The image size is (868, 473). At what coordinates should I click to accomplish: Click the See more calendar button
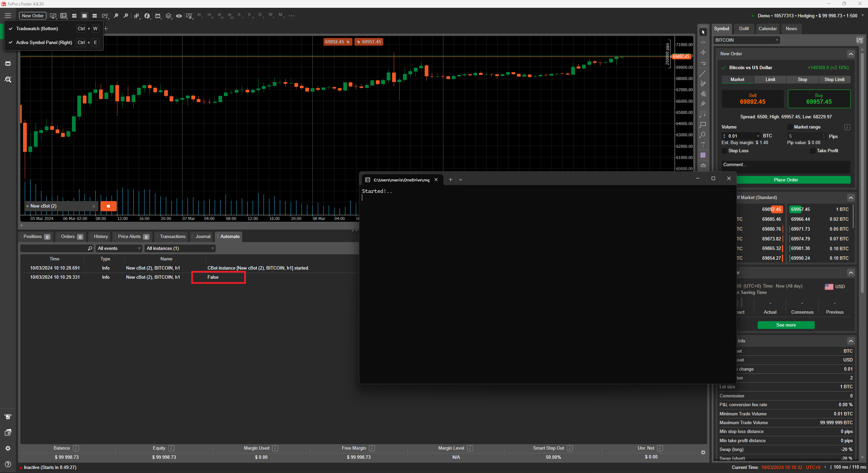[786, 325]
